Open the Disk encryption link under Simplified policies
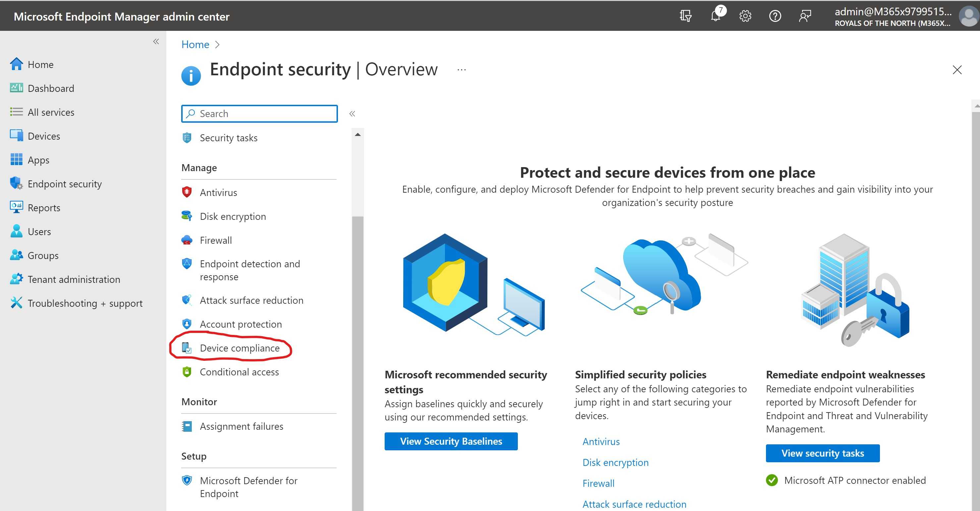The height and width of the screenshot is (511, 980). pyautogui.click(x=615, y=462)
